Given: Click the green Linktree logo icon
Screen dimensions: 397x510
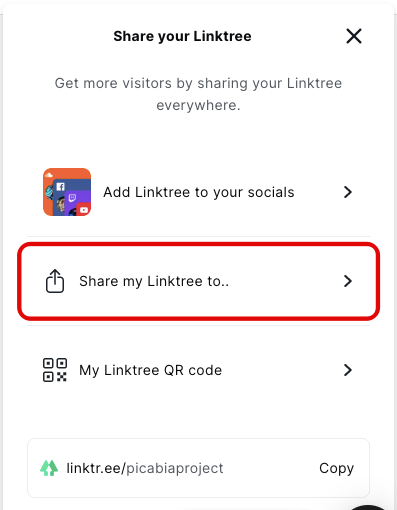Looking at the screenshot, I should coord(49,468).
